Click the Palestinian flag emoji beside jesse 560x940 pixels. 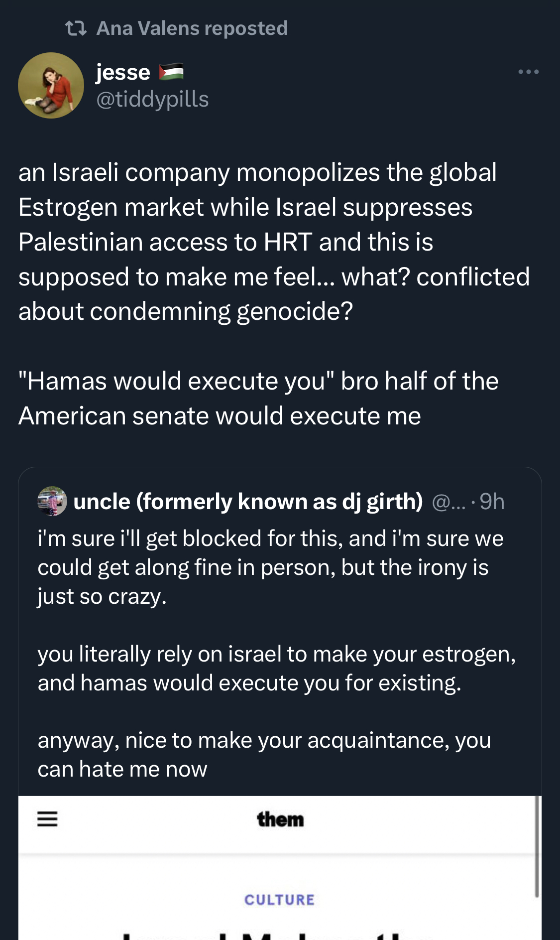pos(171,72)
